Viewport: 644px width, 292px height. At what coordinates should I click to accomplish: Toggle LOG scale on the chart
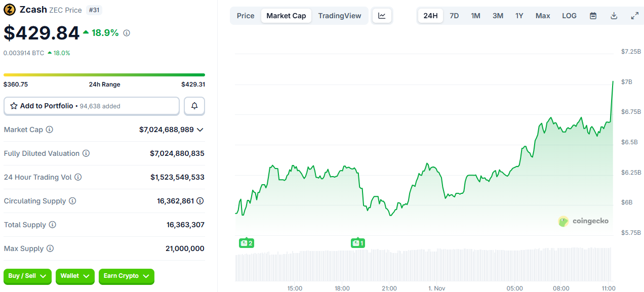pos(569,16)
